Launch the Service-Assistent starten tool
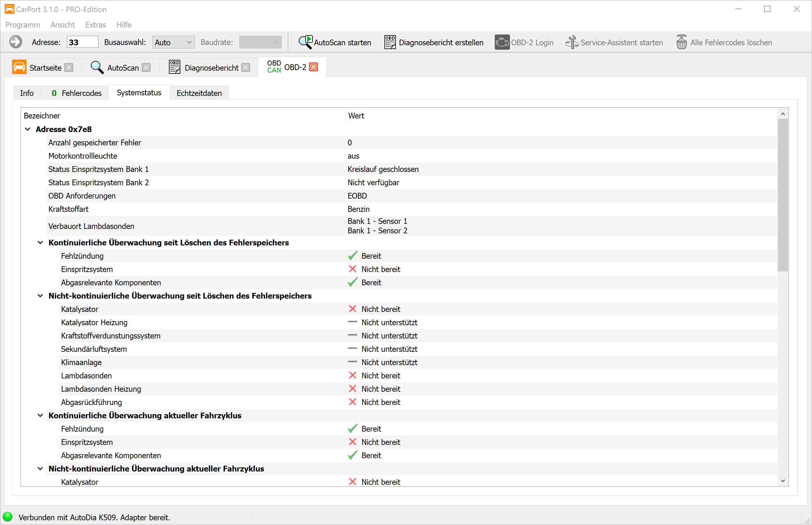The width and height of the screenshot is (812, 525). pos(571,42)
